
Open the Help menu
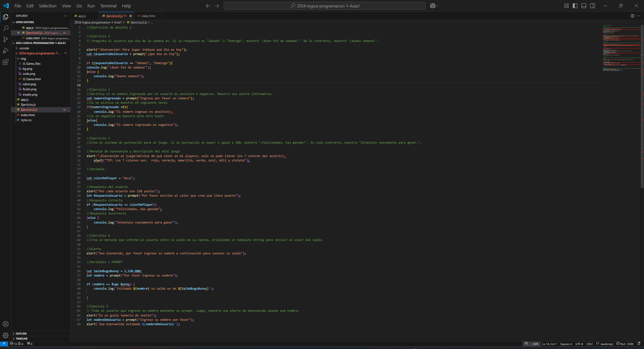tap(126, 6)
